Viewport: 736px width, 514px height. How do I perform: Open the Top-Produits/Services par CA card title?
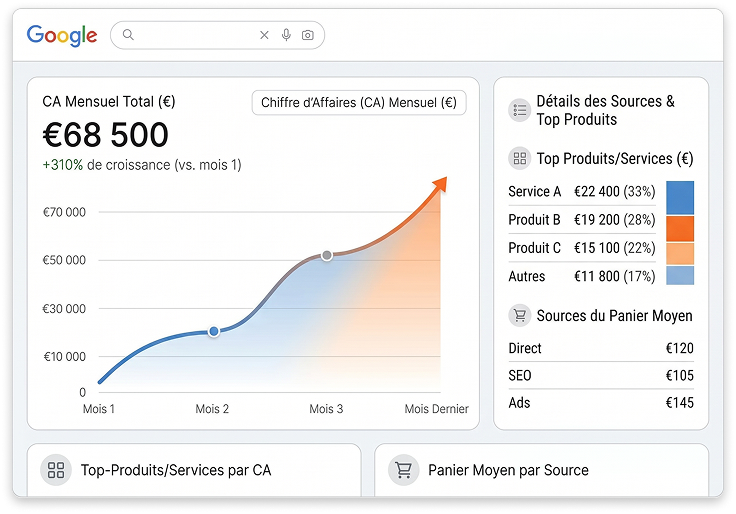(176, 470)
